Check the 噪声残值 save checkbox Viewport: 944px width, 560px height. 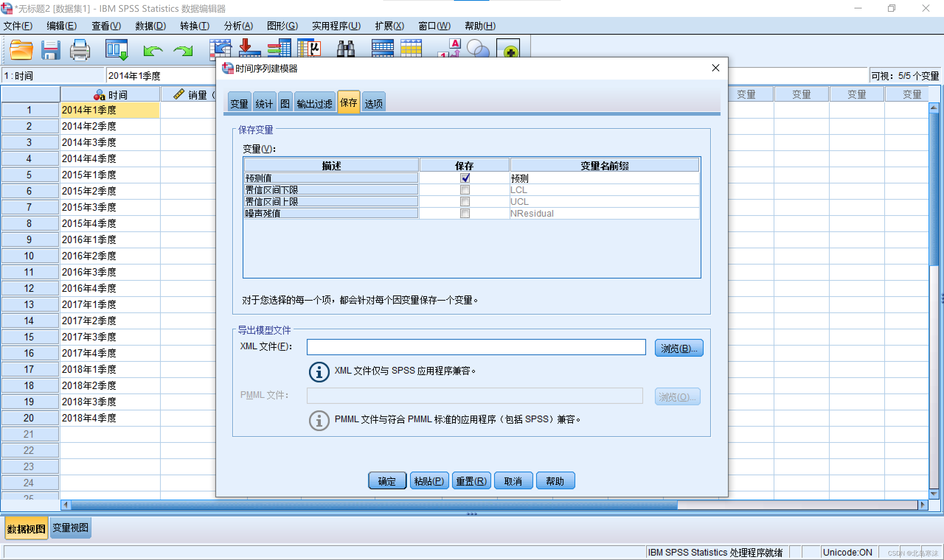[x=465, y=214]
